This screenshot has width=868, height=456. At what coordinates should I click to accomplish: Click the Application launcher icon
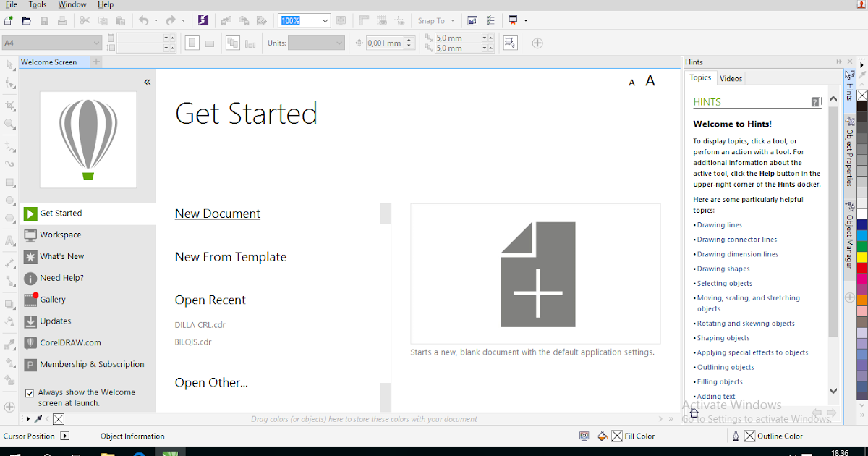point(514,21)
